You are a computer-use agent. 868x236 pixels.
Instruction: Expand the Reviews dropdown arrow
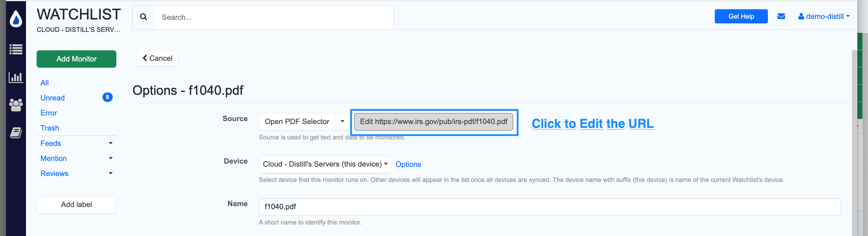point(110,173)
